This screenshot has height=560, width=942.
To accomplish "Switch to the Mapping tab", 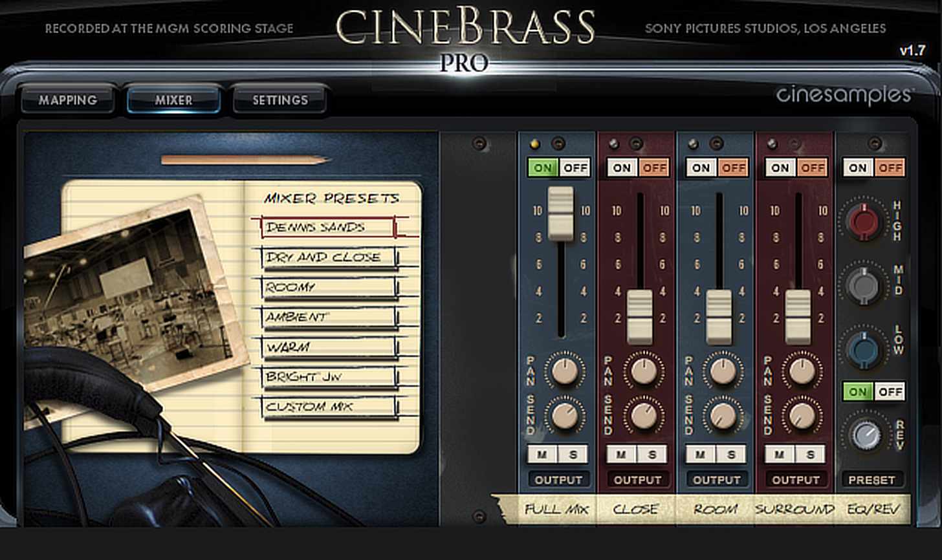I will tap(67, 100).
